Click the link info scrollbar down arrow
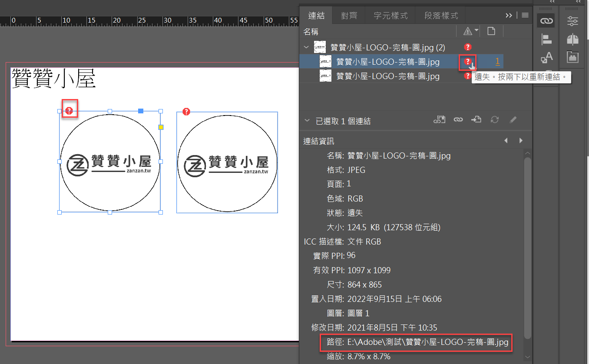 coord(528,357)
